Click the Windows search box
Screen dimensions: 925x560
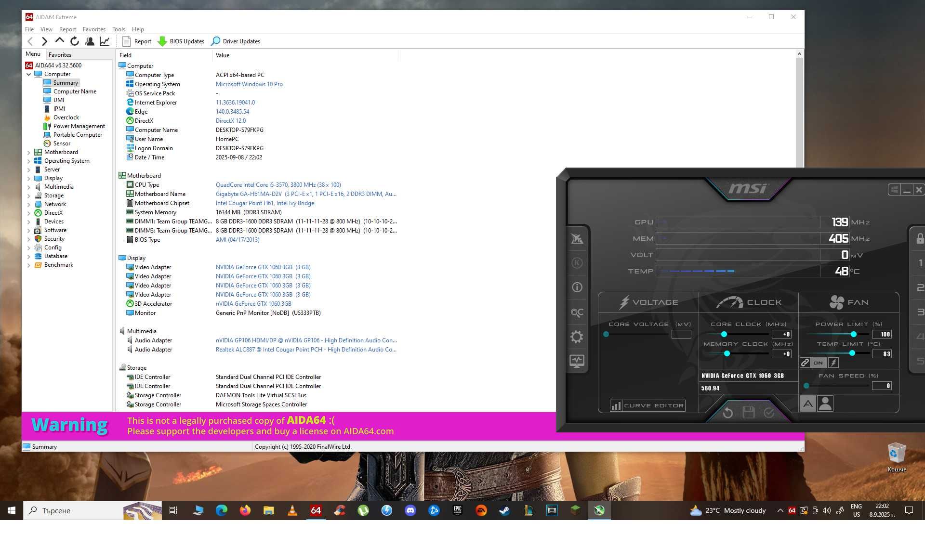[x=92, y=510]
